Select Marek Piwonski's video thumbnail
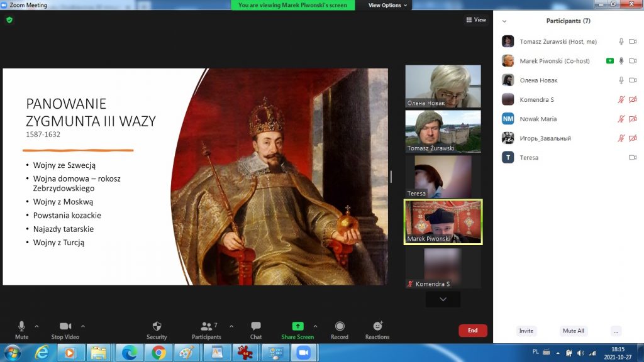Image resolution: width=644 pixels, height=362 pixels. tap(443, 221)
